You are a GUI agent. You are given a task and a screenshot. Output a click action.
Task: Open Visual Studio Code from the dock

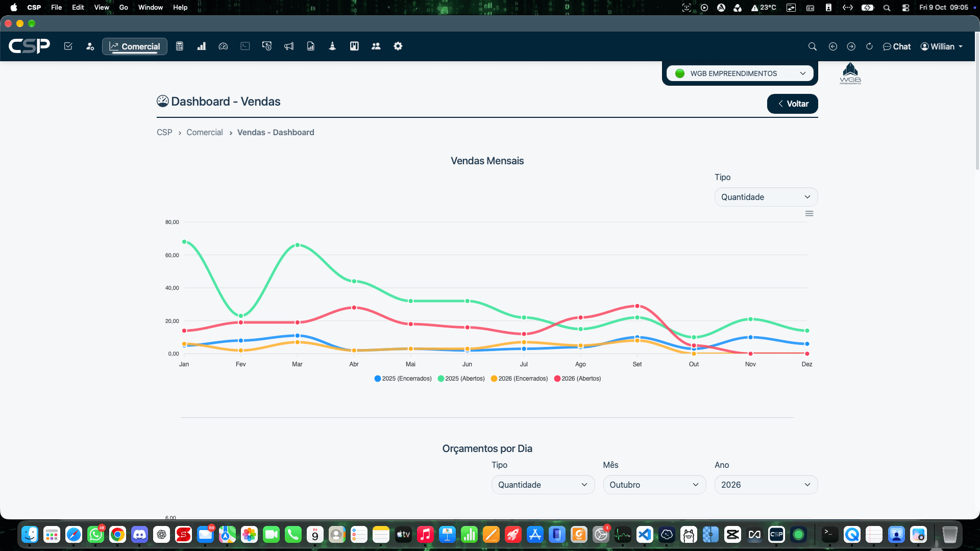point(645,535)
